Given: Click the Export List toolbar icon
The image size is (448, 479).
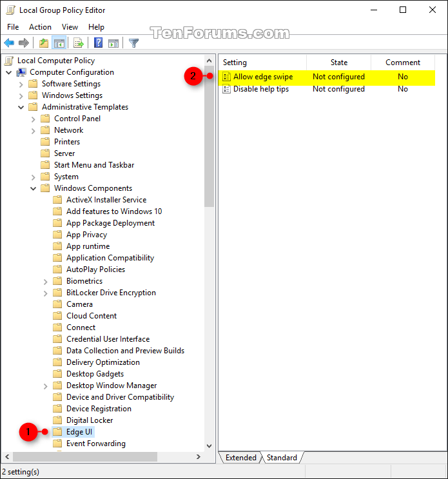Looking at the screenshot, I should [x=79, y=43].
